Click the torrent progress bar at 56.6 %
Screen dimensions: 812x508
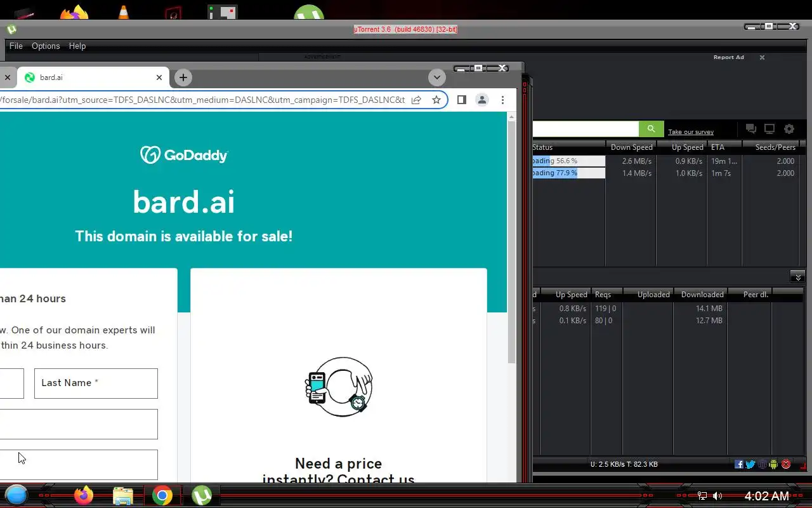[568, 161]
